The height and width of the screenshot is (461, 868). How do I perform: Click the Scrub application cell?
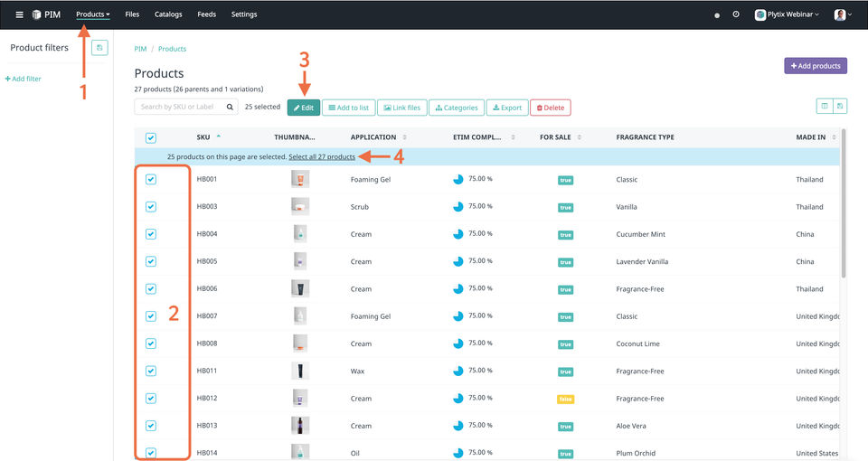(359, 206)
